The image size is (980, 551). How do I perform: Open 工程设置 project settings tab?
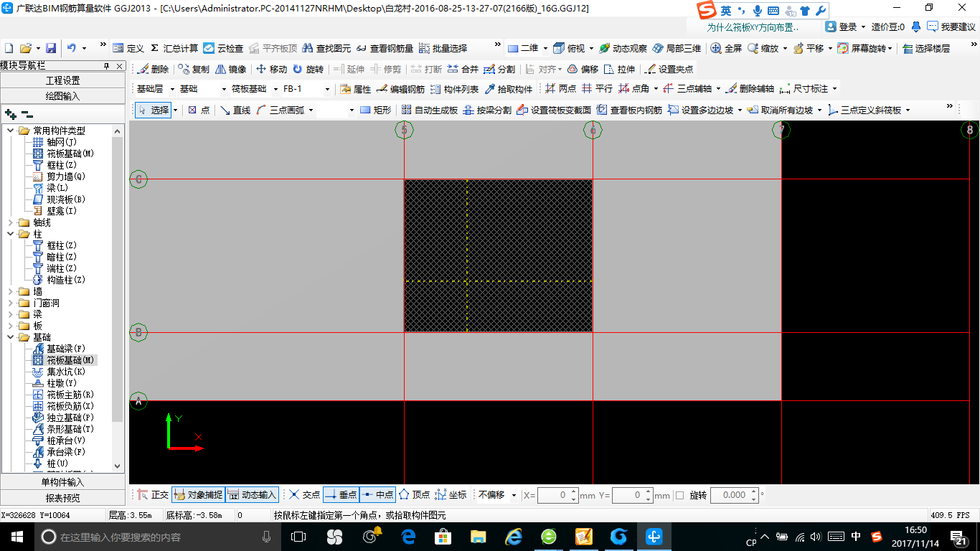[x=63, y=80]
